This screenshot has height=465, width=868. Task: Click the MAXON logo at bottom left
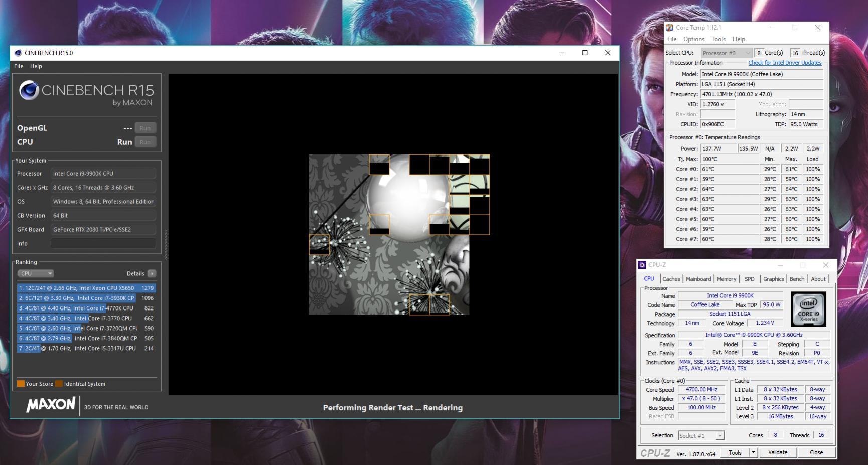51,405
